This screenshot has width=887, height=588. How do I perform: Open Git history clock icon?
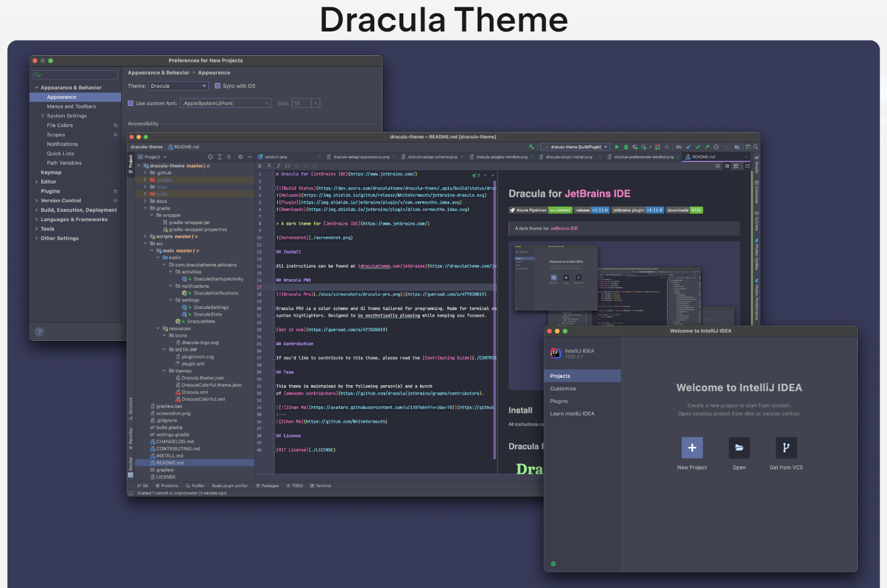tap(716, 147)
